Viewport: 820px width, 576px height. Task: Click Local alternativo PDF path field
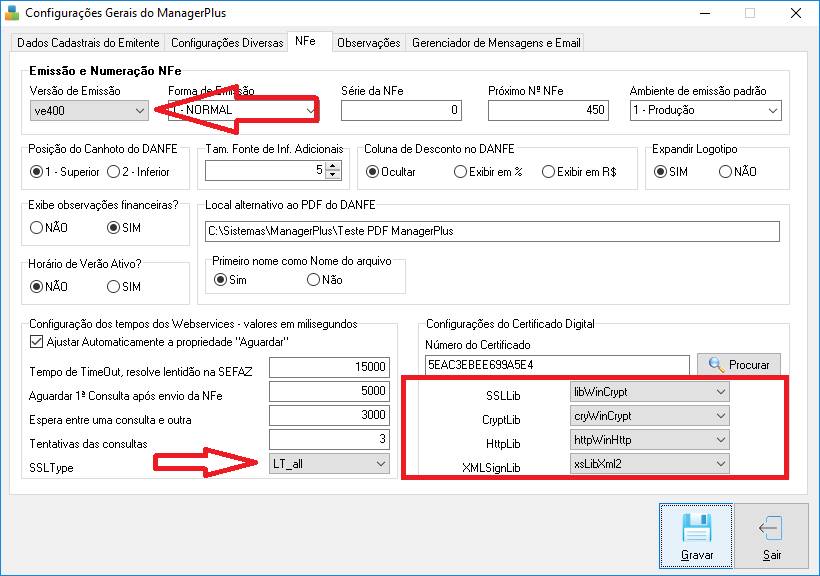pyautogui.click(x=492, y=231)
